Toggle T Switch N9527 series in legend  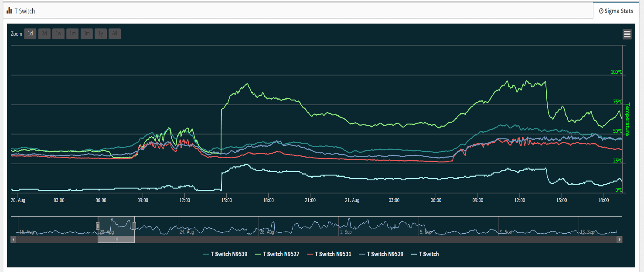(x=277, y=254)
